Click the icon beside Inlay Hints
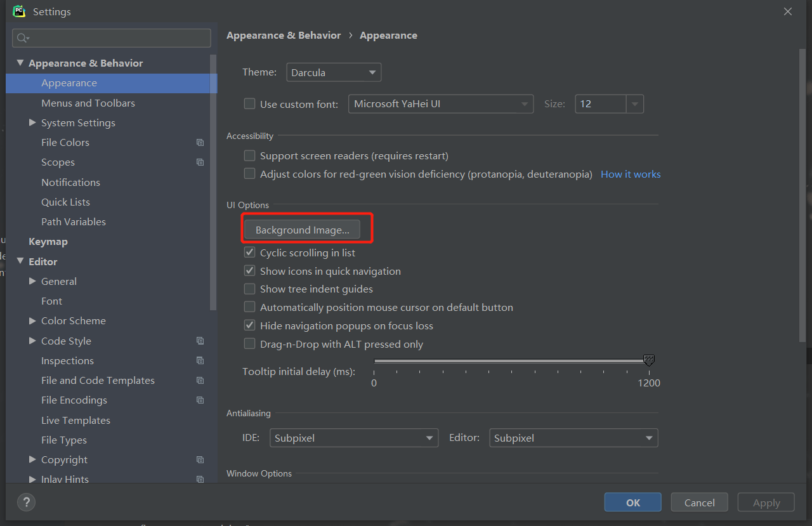The width and height of the screenshot is (812, 526). (200, 479)
